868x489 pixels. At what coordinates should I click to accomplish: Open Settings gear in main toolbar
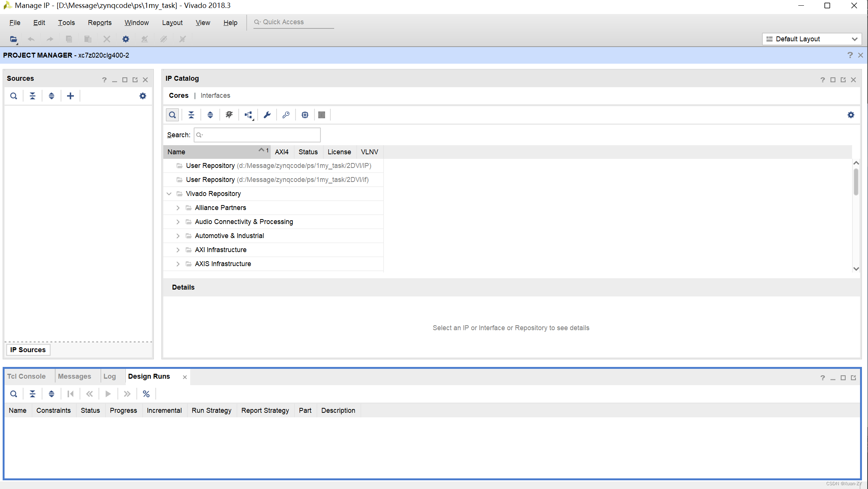126,39
